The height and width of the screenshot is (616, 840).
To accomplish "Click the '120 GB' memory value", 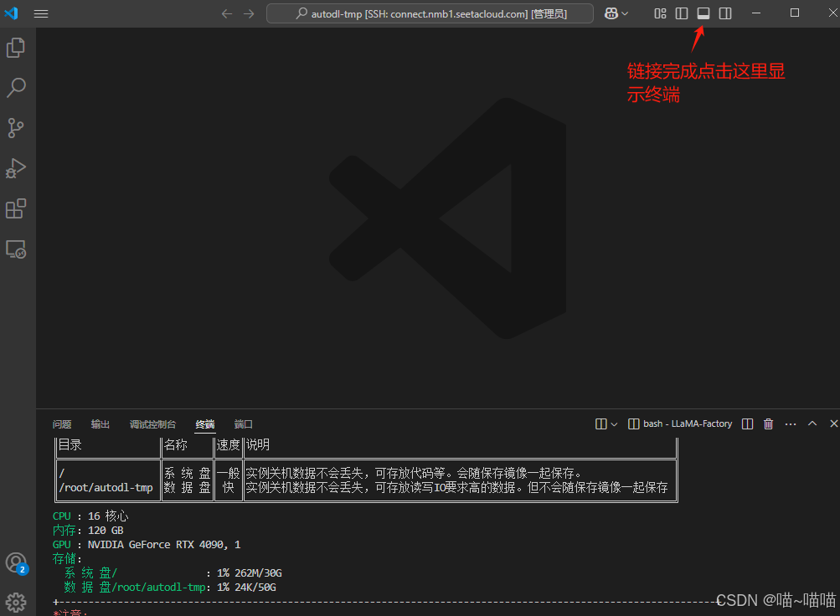I will pyautogui.click(x=106, y=531).
